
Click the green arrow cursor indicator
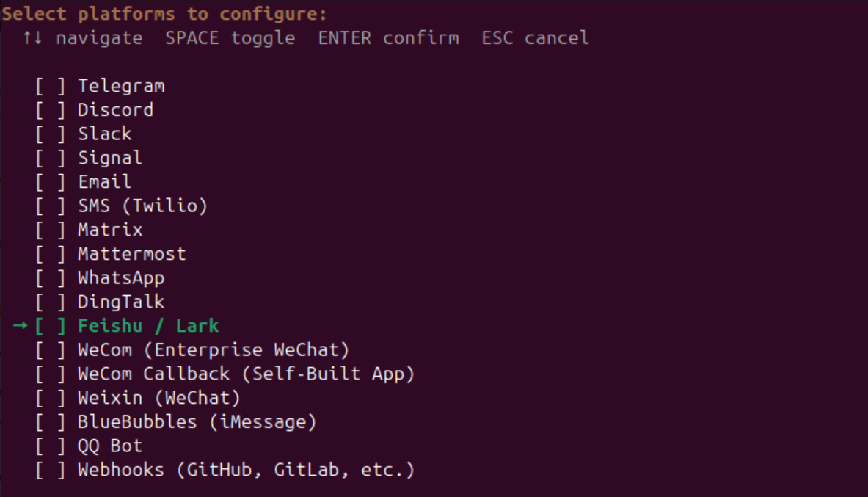(20, 326)
